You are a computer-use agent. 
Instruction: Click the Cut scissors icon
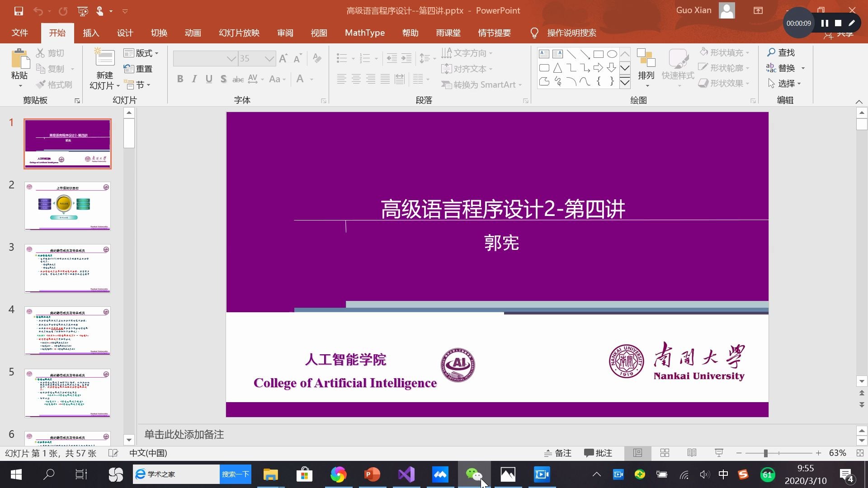(41, 53)
